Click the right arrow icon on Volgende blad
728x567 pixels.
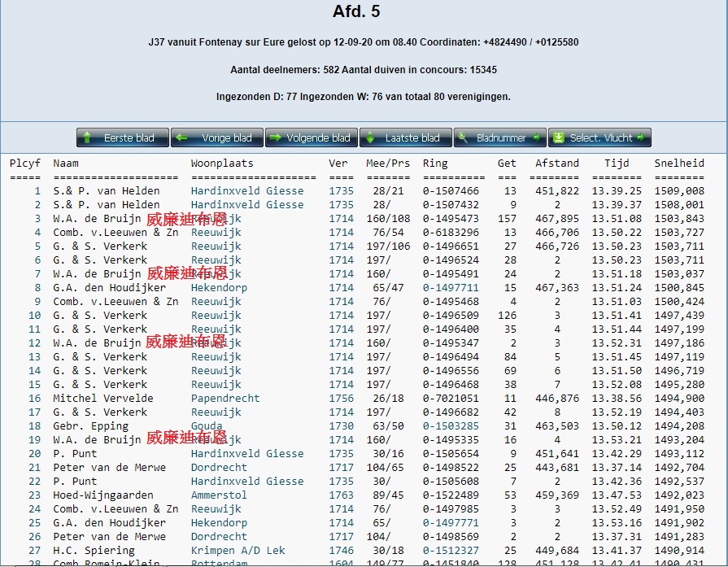point(276,138)
